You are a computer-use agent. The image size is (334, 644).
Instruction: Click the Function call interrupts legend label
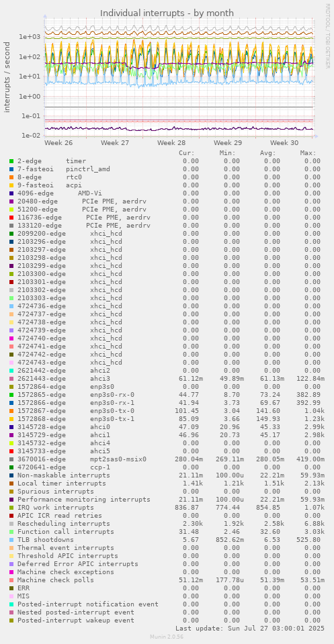point(66,532)
